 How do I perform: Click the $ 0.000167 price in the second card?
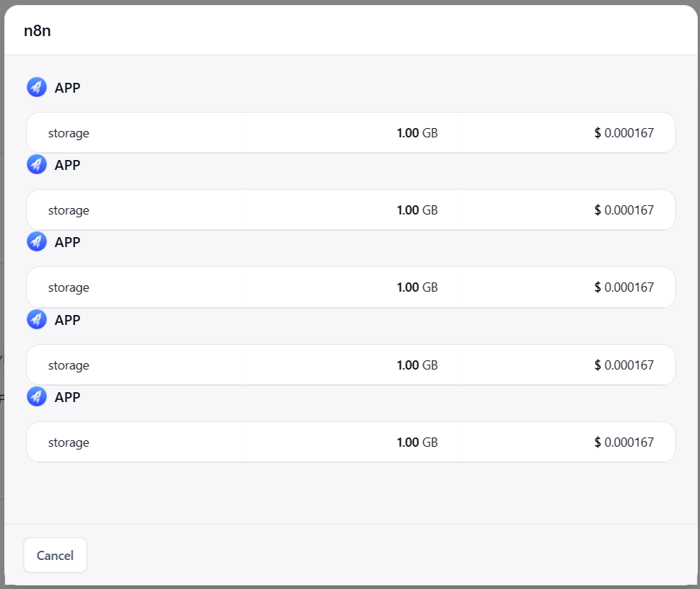(624, 210)
